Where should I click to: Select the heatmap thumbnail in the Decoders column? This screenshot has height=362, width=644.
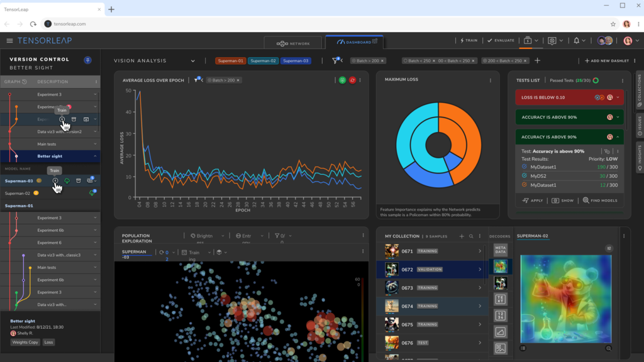(500, 266)
